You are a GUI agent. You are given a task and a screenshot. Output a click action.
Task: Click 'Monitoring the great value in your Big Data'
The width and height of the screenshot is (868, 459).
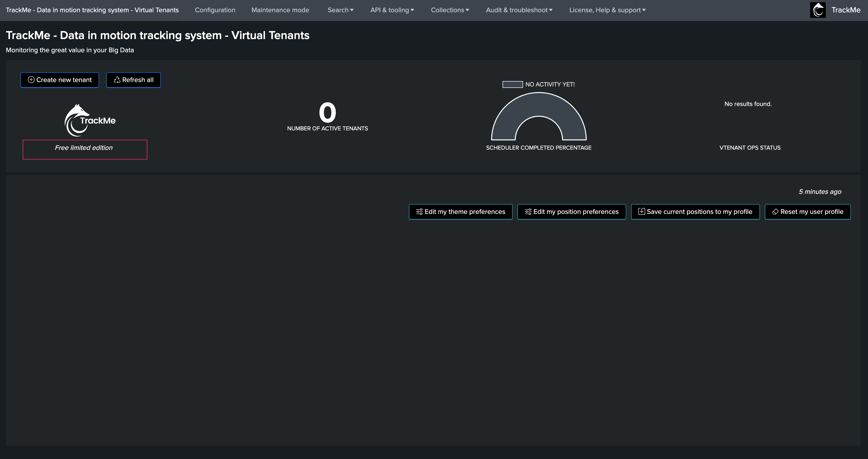click(x=70, y=50)
